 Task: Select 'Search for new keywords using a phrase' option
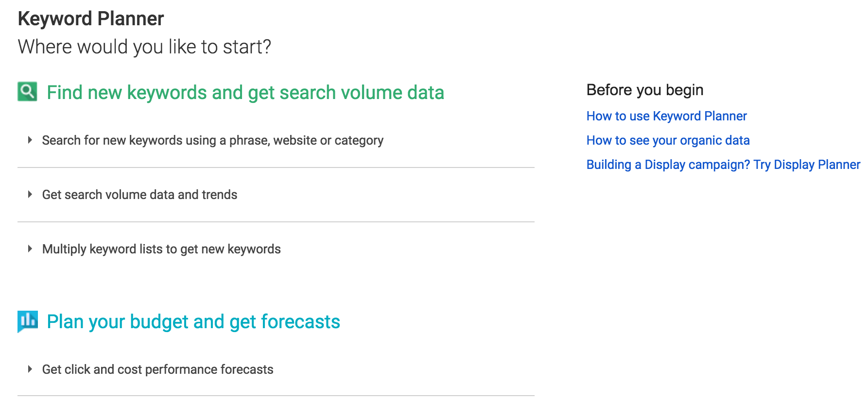[x=212, y=140]
